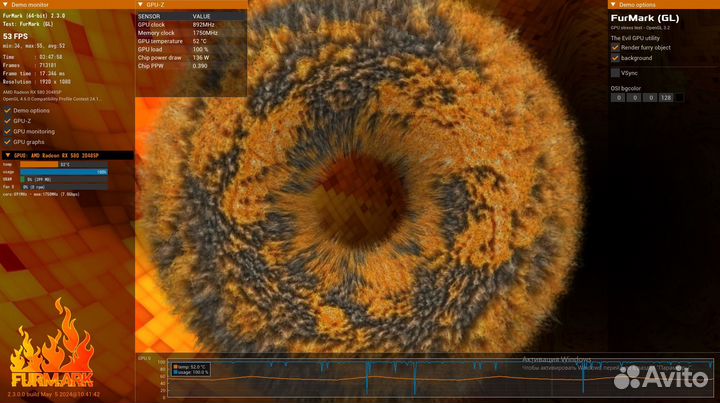Image resolution: width=720 pixels, height=403 pixels.
Task: Click the OSI bgcolor red value field
Action: 617,97
